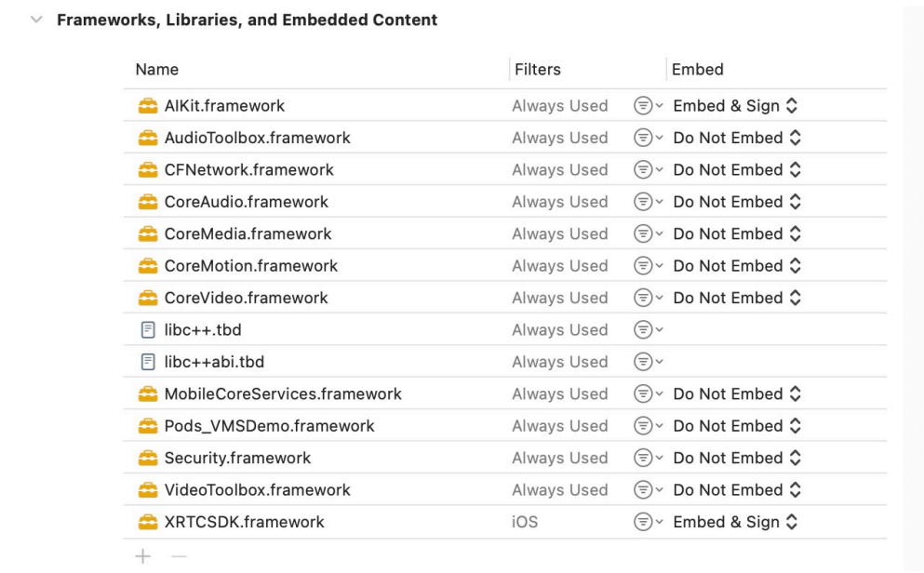This screenshot has height=573, width=924.
Task: Click the Add framework plus icon
Action: pos(143,555)
